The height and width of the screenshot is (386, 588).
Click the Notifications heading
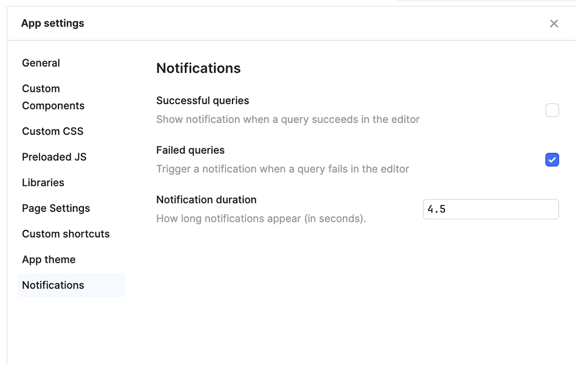pos(198,68)
